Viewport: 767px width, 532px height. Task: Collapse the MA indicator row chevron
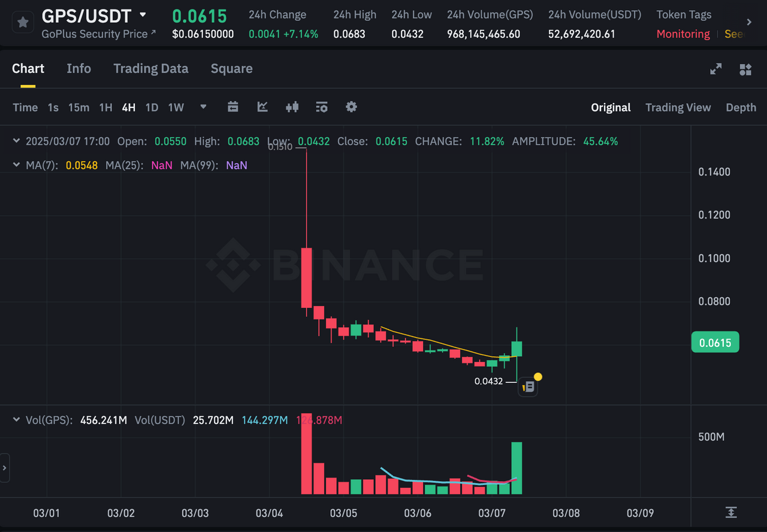[x=17, y=165]
